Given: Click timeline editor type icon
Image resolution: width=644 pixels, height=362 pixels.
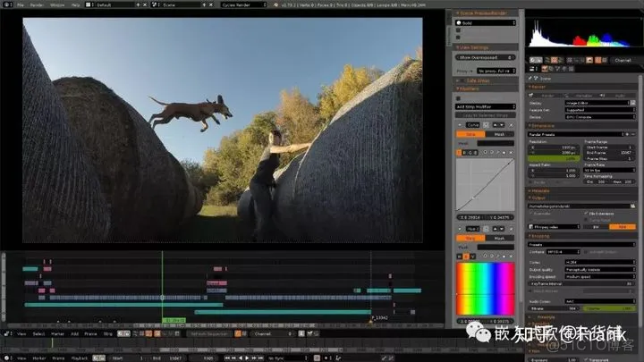Looking at the screenshot, I should click(x=6, y=358).
